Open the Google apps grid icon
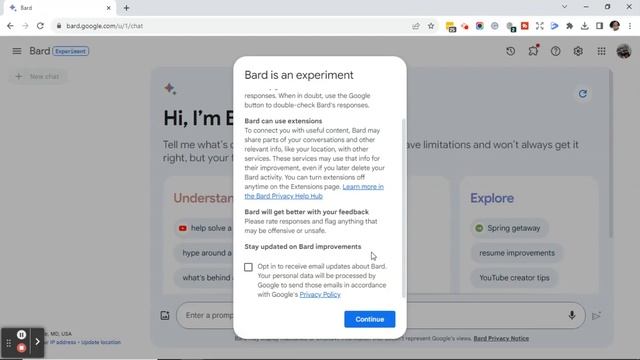Image resolution: width=640 pixels, height=360 pixels. coord(601,51)
